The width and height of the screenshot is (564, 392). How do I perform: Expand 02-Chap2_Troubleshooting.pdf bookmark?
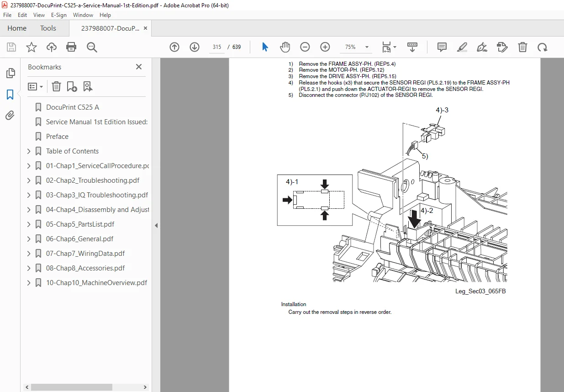(29, 180)
